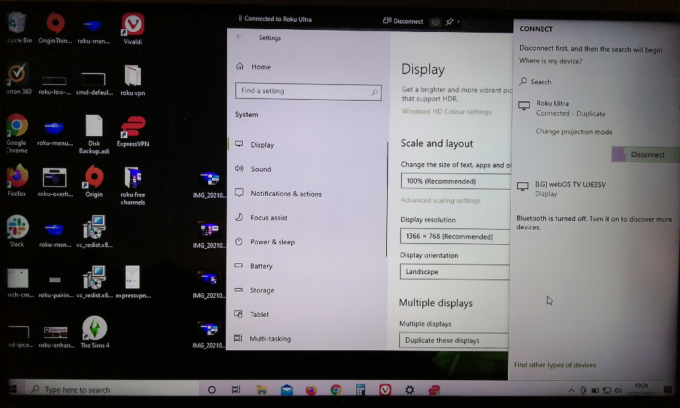Open the Recycle Bin desktop icon
Viewport: 680px width, 408px height.
[17, 27]
